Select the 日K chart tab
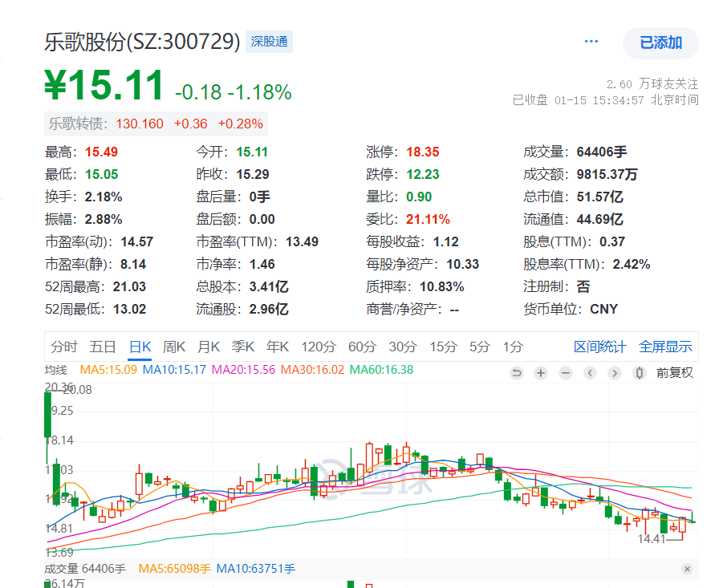This screenshot has height=588, width=723. click(x=140, y=347)
